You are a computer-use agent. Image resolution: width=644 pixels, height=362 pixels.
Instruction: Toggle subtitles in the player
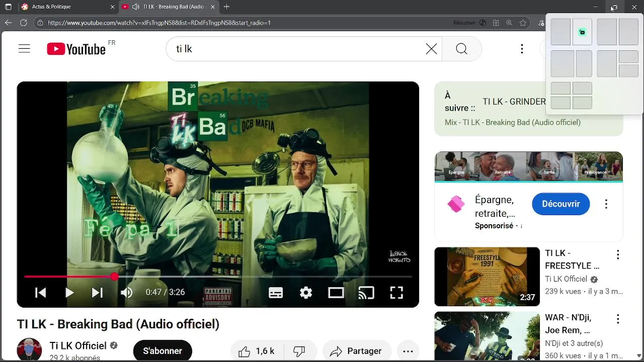(x=276, y=293)
